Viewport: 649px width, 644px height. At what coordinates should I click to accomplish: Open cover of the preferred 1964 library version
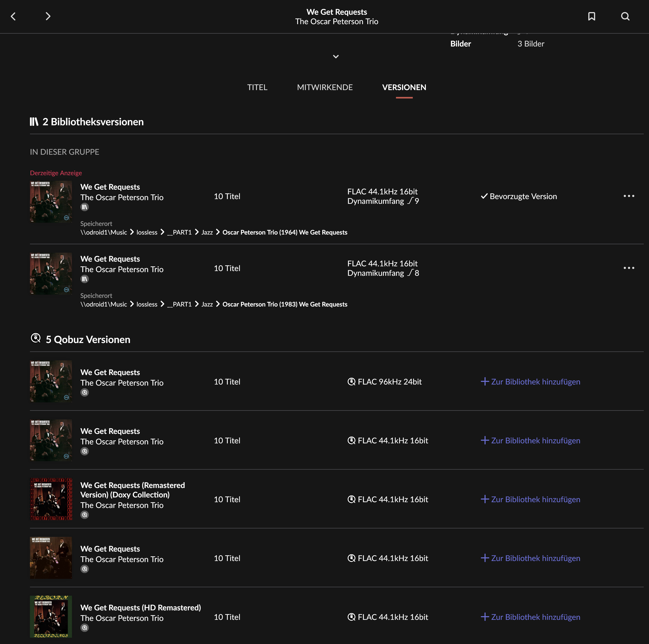click(51, 201)
